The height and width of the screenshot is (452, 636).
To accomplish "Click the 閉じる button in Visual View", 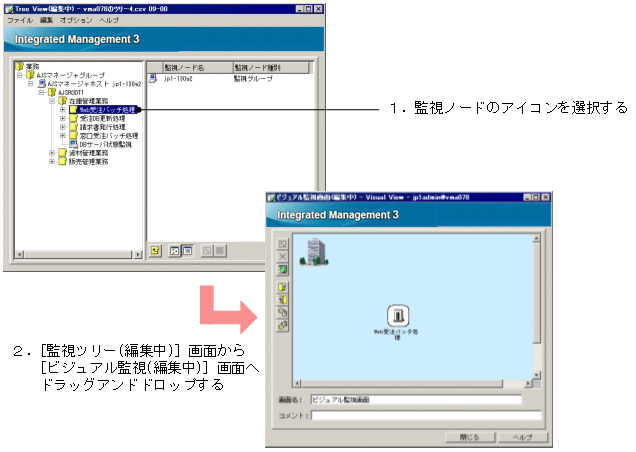I will (x=470, y=437).
